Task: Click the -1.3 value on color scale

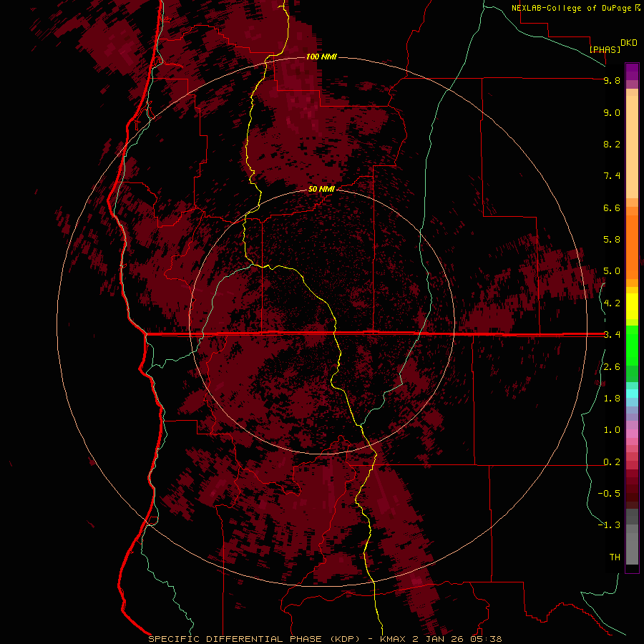Action: (609, 525)
